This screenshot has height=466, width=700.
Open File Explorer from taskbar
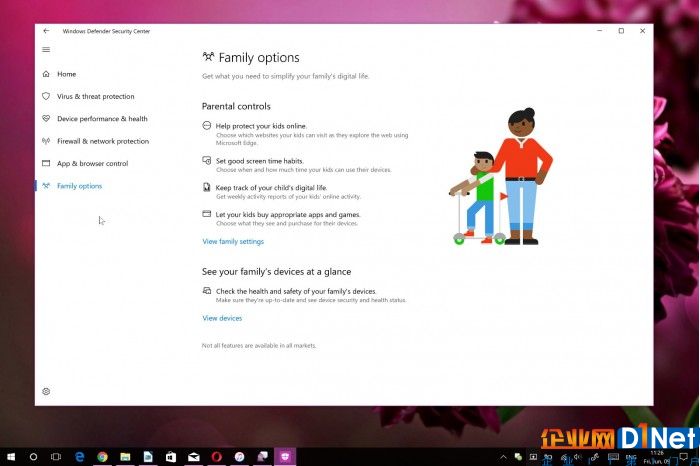pyautogui.click(x=125, y=457)
